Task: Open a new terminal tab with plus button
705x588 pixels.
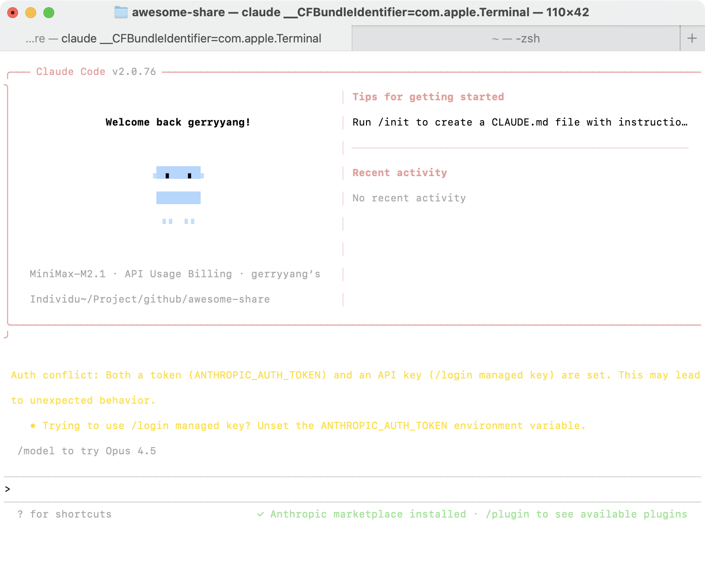Action: pos(692,38)
